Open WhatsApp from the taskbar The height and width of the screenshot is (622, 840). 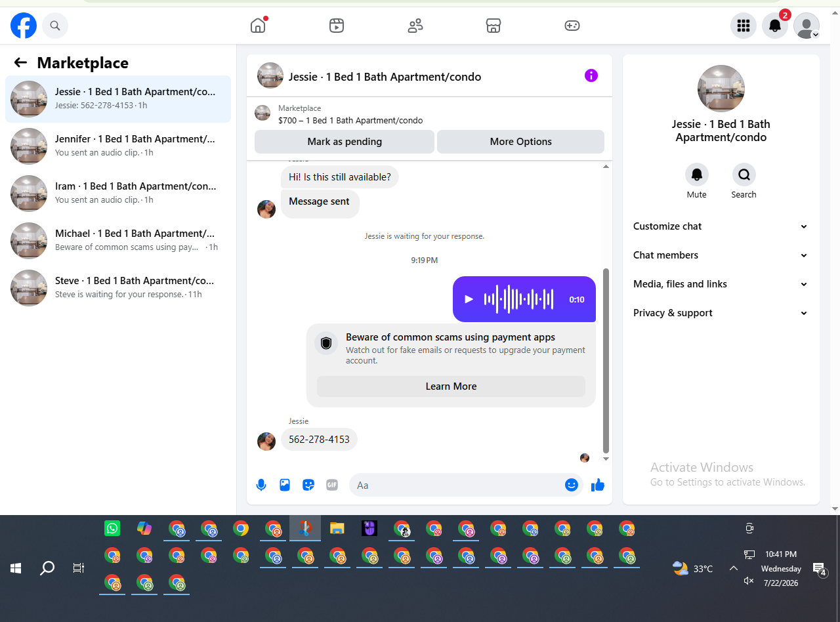tap(112, 528)
